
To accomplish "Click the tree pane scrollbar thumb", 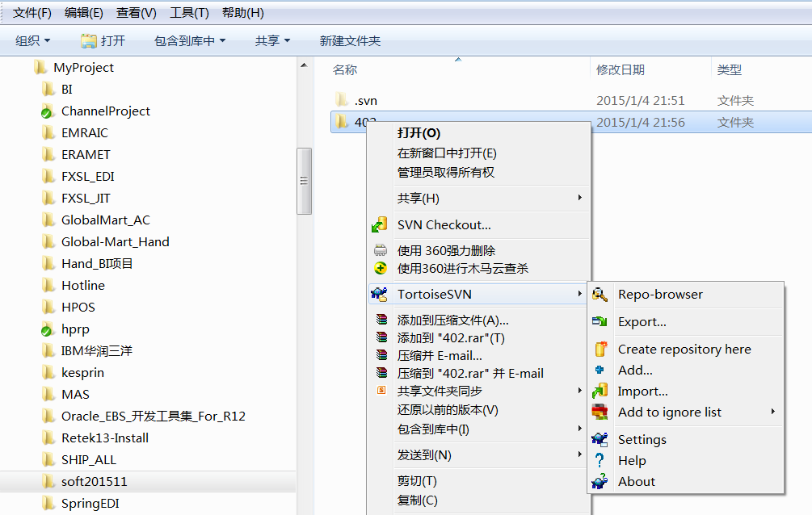I will click(304, 181).
